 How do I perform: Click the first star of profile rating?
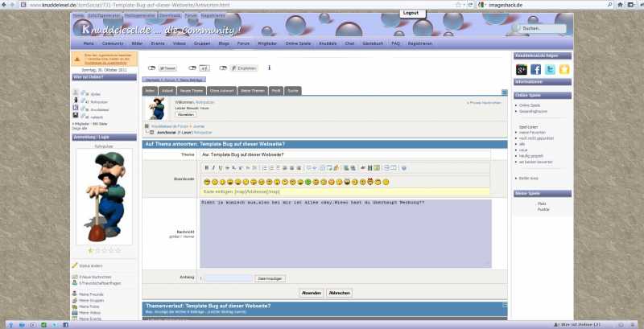pyautogui.click(x=91, y=250)
